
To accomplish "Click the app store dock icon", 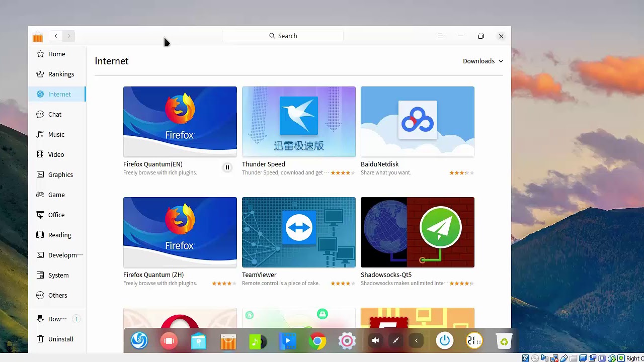I will 228,341.
